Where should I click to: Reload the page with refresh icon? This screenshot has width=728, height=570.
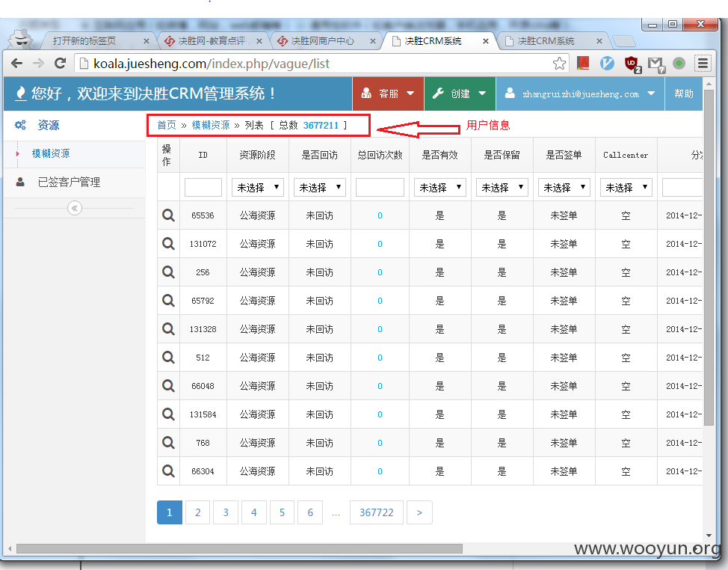[60, 63]
